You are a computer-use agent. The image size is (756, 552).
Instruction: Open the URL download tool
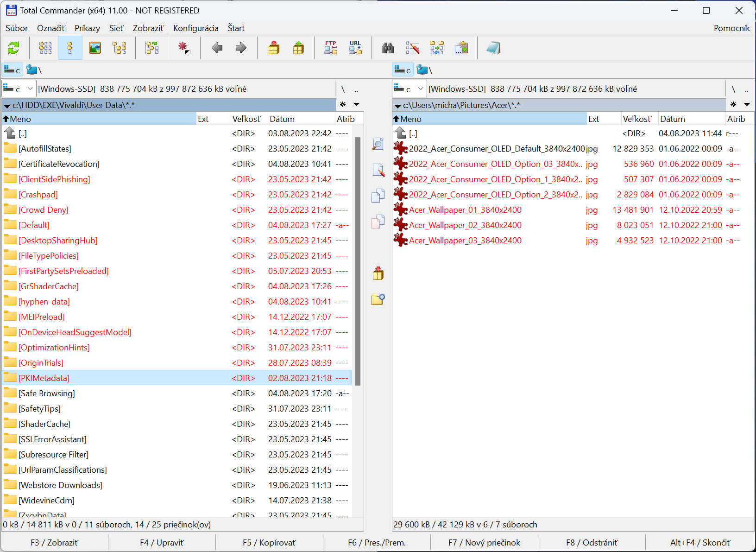[355, 48]
